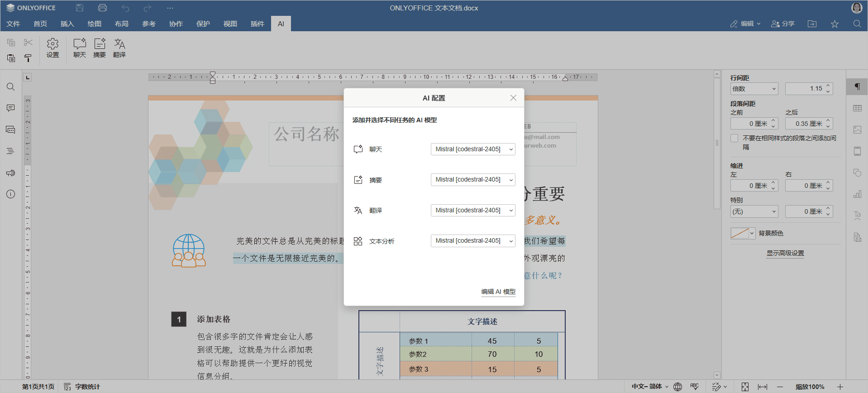Open the about info icon in left sidebar
This screenshot has width=868, height=393.
pyautogui.click(x=10, y=194)
